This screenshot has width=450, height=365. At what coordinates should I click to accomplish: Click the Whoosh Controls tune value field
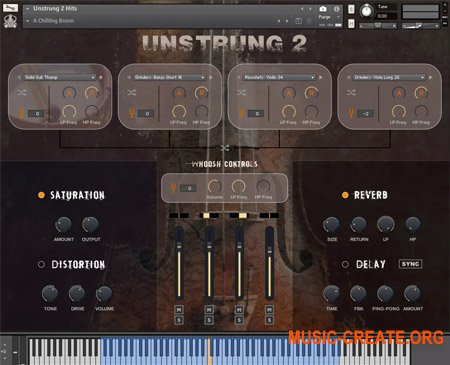coord(188,188)
